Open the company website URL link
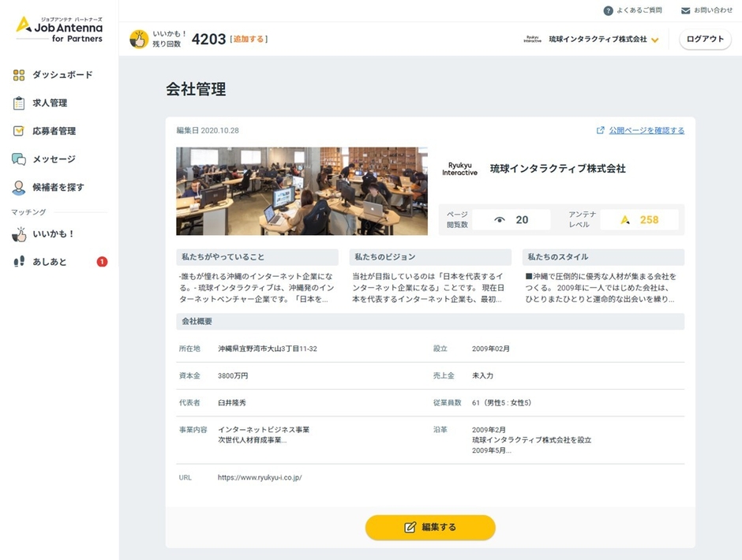Screen dimensions: 742x560 coord(261,478)
